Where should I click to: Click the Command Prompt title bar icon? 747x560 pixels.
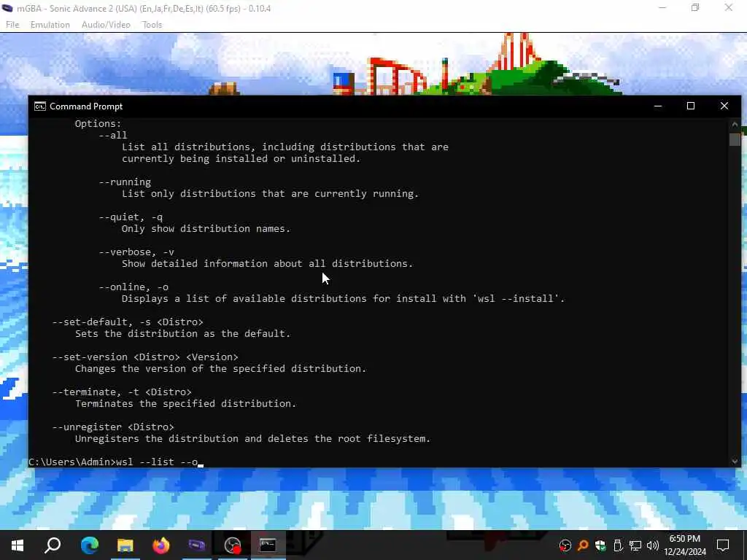point(40,106)
